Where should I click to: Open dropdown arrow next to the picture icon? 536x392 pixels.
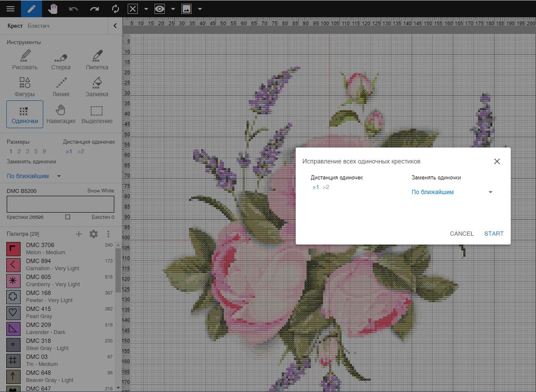[200, 9]
